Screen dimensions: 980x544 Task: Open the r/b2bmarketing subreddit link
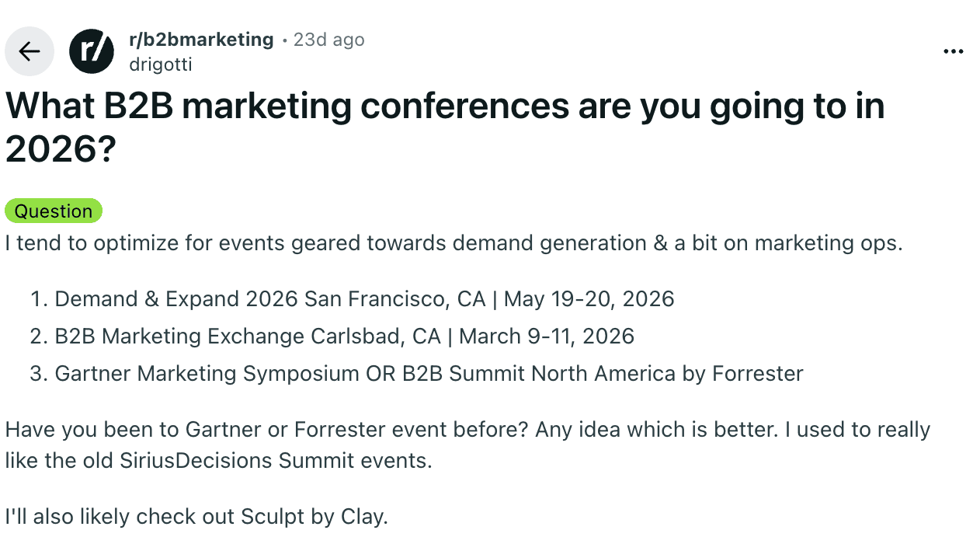[201, 40]
